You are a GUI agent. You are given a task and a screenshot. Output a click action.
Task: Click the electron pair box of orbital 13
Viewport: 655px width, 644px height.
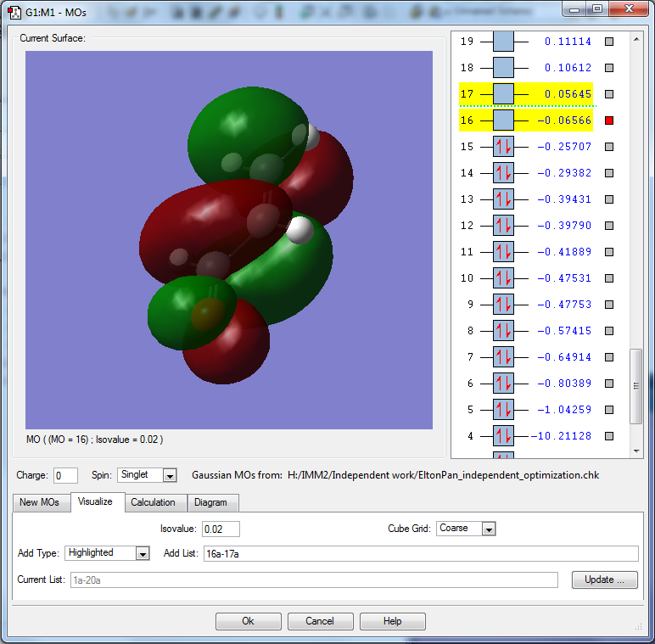503,199
